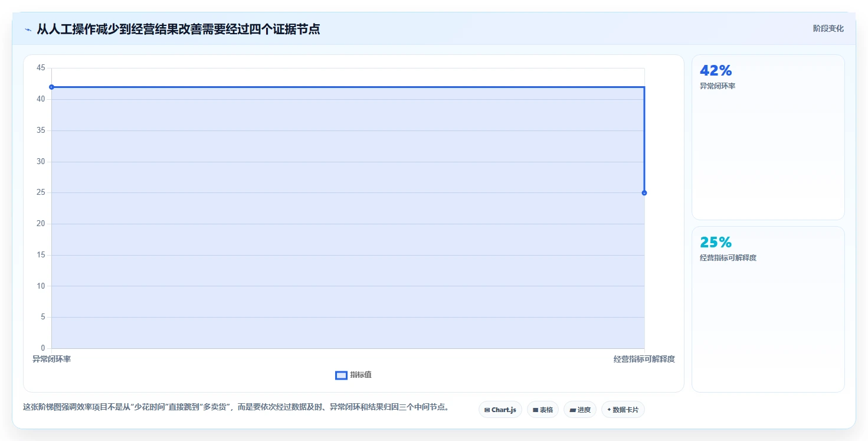The width and height of the screenshot is (868, 441).
Task: Click the footnote description below the chart
Action: click(x=236, y=407)
